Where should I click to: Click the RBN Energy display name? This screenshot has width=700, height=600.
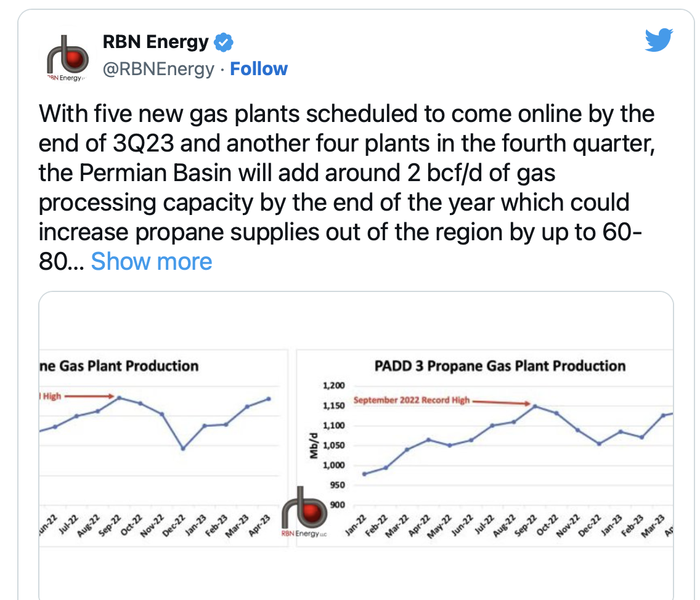[x=155, y=42]
